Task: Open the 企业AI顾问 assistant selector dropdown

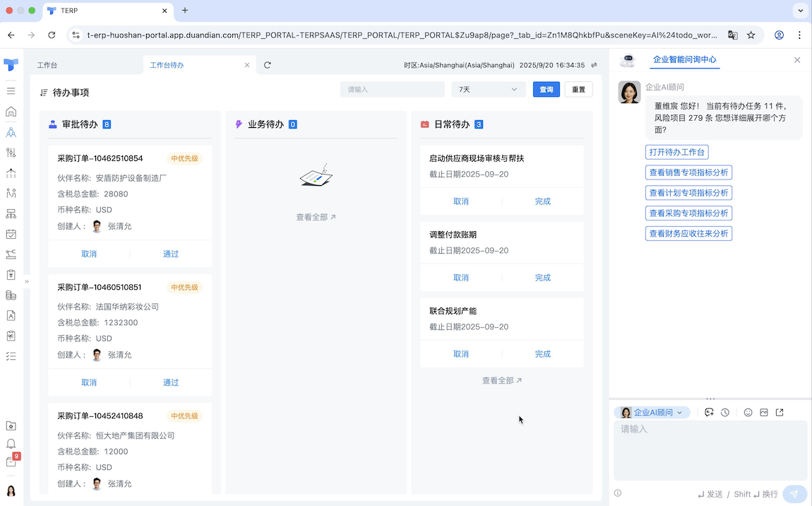Action: point(651,412)
